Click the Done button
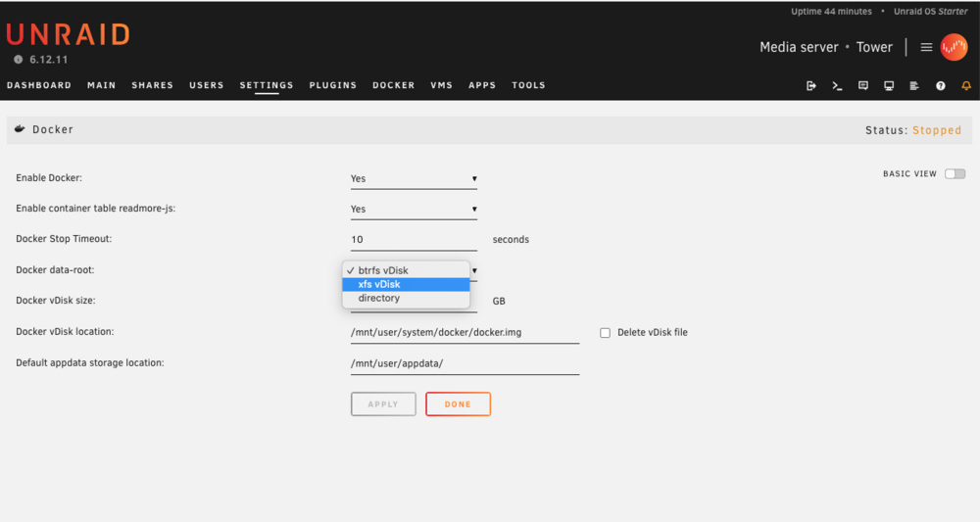 pyautogui.click(x=458, y=404)
